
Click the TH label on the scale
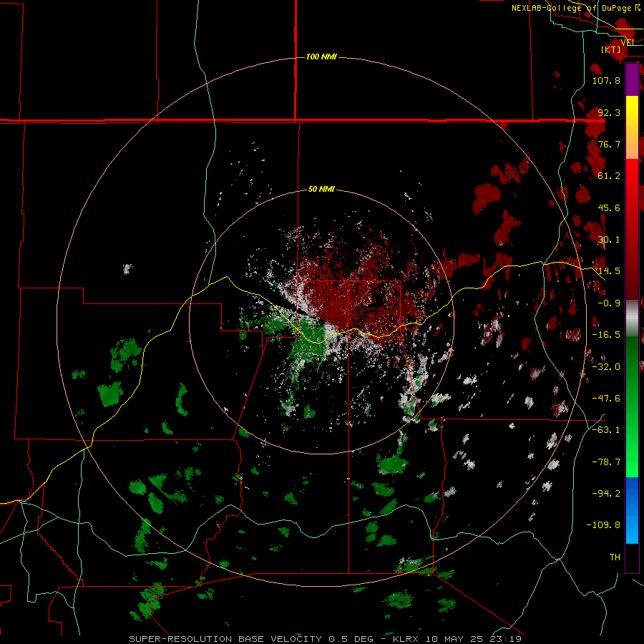(x=615, y=557)
